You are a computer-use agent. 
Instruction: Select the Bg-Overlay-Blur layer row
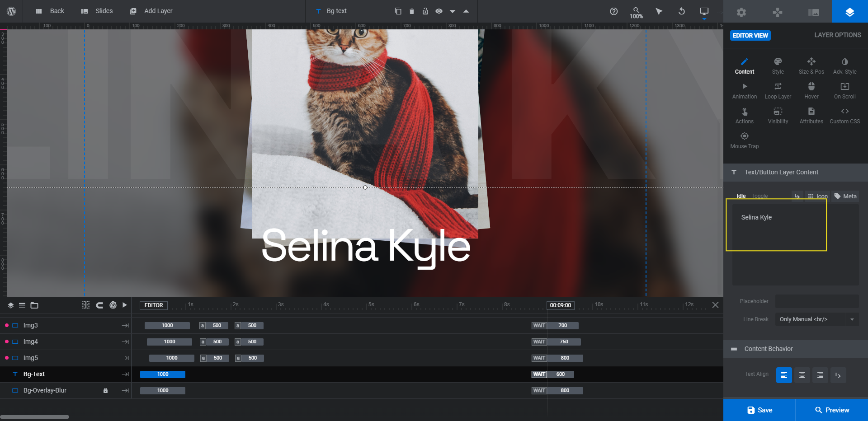66,390
